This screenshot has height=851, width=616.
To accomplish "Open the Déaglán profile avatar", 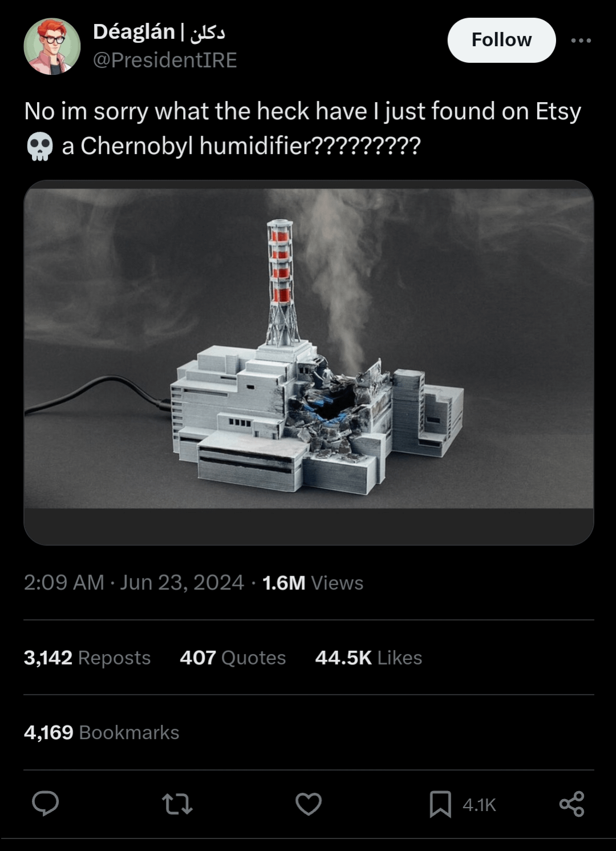I will click(x=52, y=46).
